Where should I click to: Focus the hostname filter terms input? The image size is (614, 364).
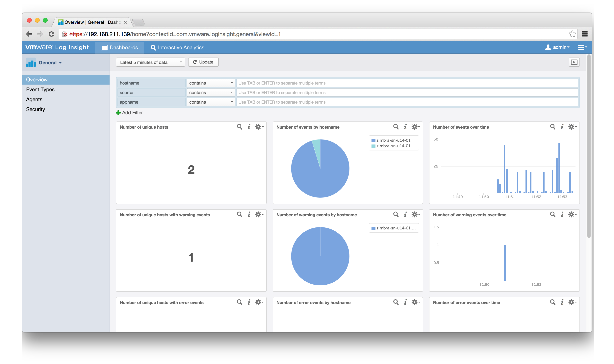click(x=407, y=83)
